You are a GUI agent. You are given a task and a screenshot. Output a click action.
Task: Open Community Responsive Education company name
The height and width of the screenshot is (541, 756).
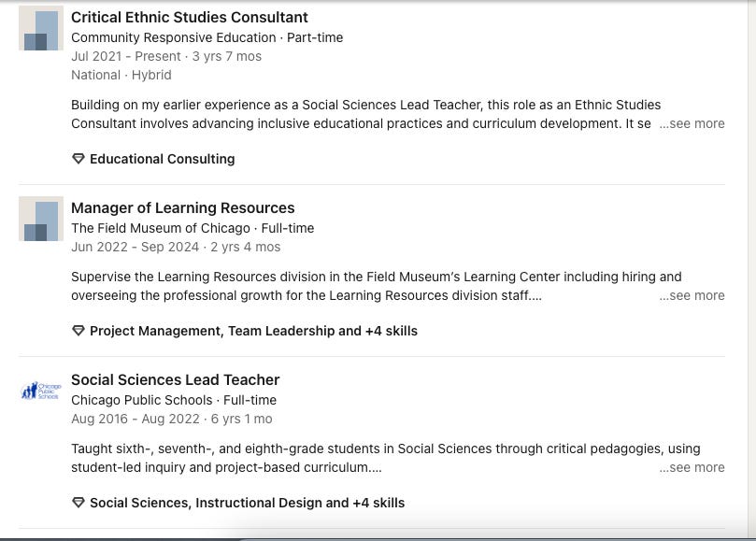[174, 37]
